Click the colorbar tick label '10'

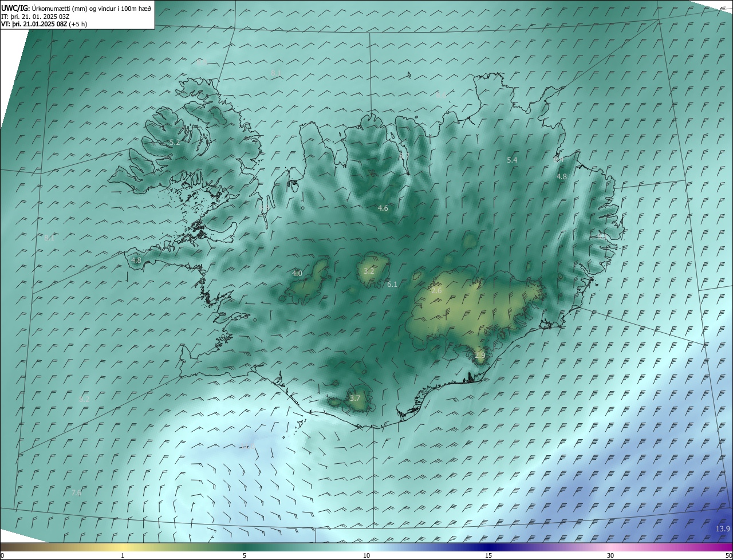click(x=366, y=555)
